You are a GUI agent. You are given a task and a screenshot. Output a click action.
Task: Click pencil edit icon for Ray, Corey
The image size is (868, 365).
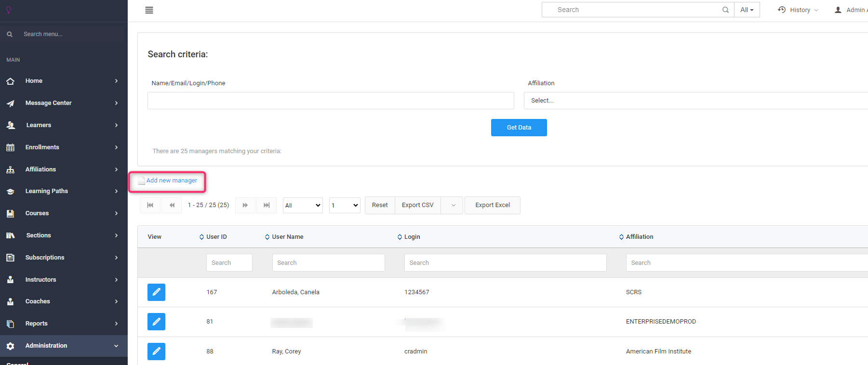coord(156,352)
